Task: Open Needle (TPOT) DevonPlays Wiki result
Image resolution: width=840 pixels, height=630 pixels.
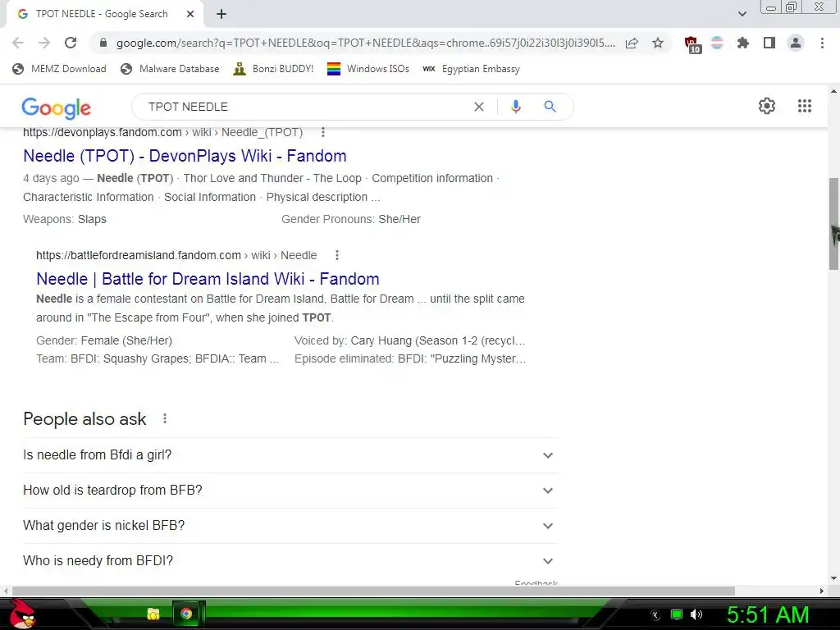Action: click(x=185, y=156)
